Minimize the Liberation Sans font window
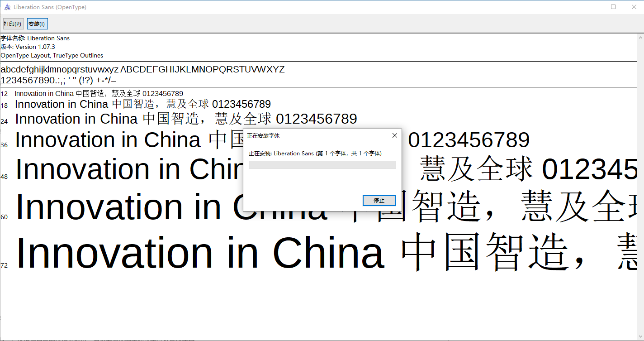 pos(593,7)
